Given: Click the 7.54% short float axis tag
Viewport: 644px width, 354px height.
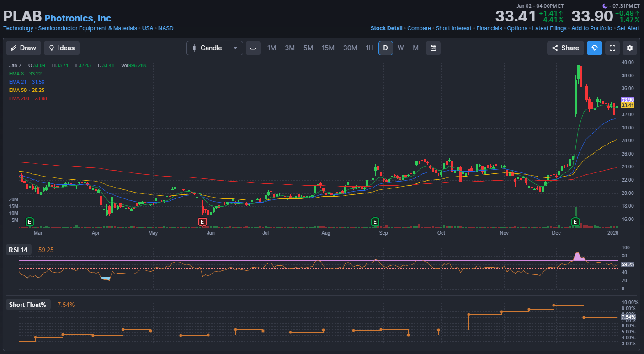Looking at the screenshot, I should click(x=628, y=317).
